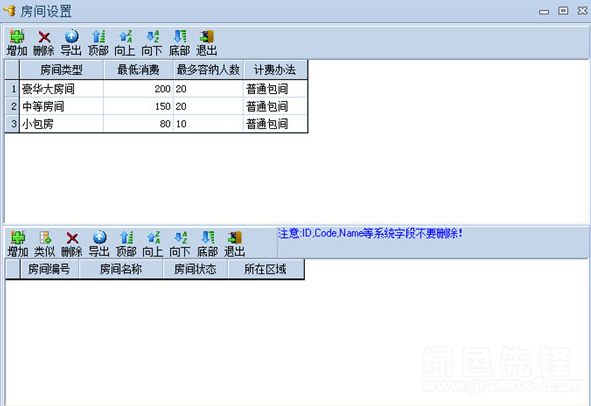This screenshot has height=406, width=591.
Task: Click the 房间编号 column header
Action: point(49,269)
